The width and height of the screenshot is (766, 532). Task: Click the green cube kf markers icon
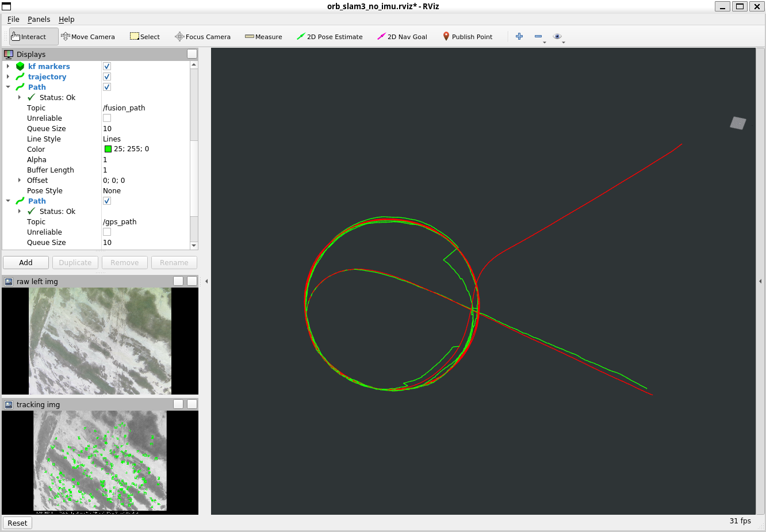pos(20,66)
